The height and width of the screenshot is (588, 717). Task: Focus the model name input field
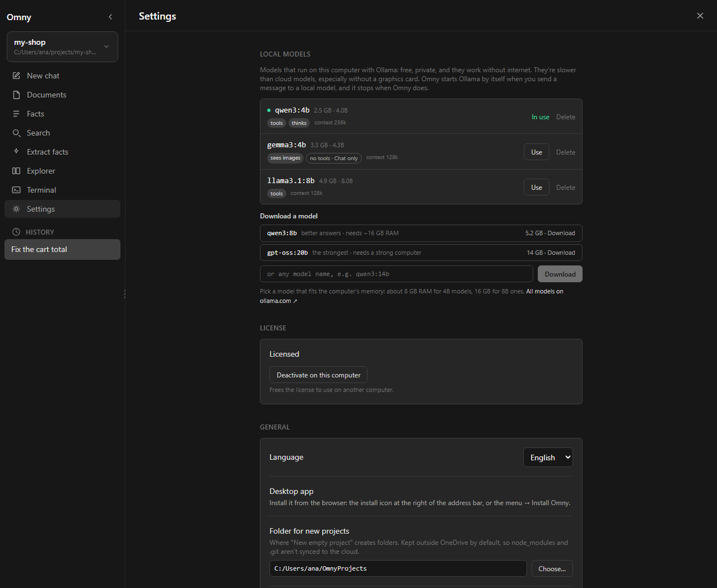pyautogui.click(x=397, y=274)
